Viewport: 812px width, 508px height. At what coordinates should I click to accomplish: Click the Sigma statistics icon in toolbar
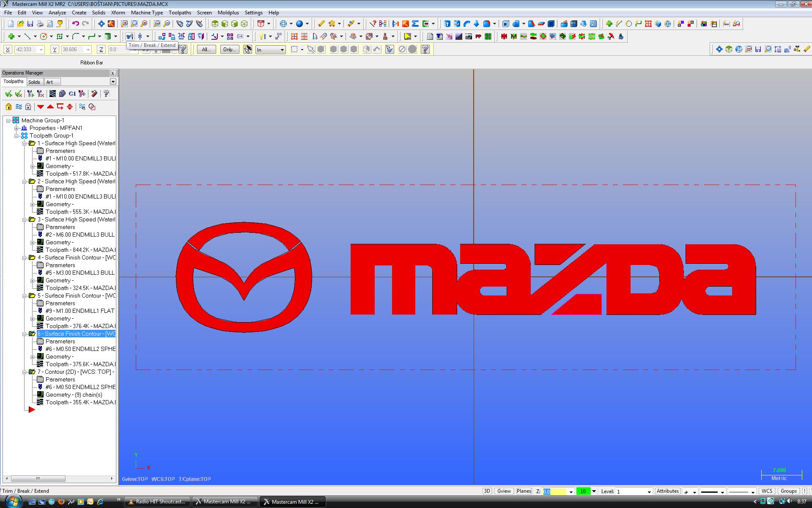[x=415, y=24]
